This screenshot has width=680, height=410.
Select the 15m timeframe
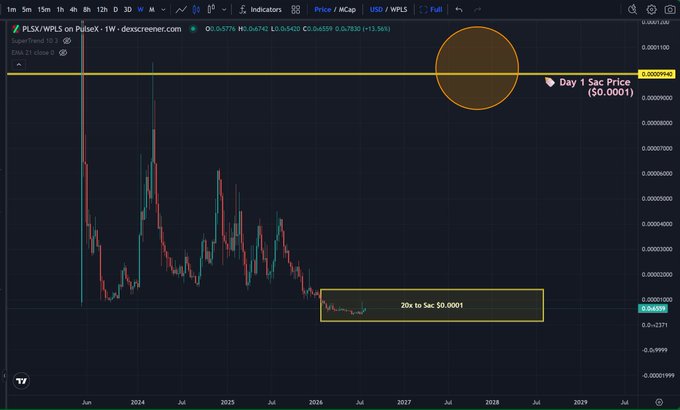pyautogui.click(x=43, y=9)
